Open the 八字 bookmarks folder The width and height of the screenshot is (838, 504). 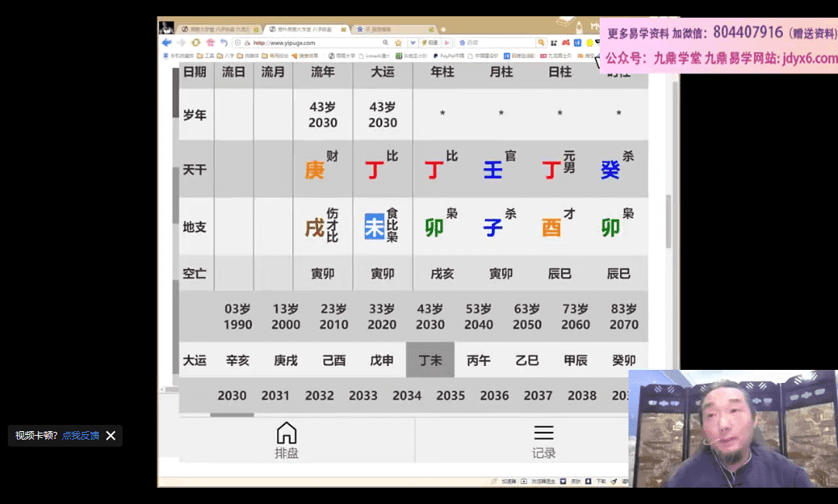229,56
